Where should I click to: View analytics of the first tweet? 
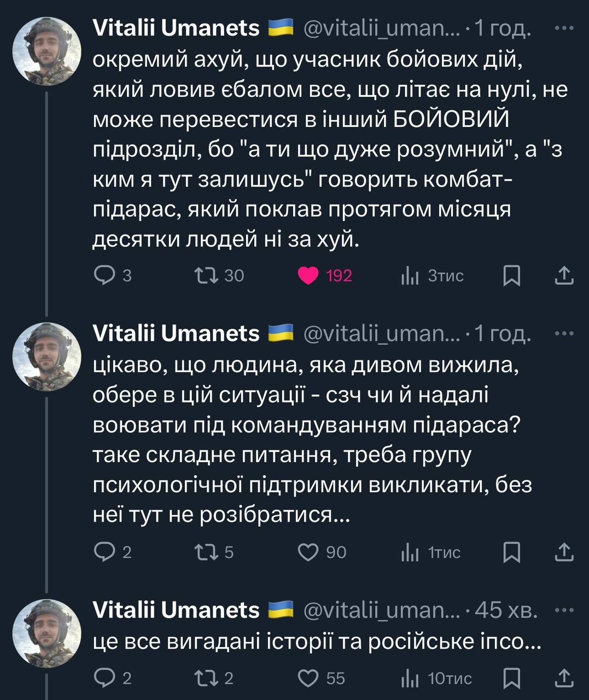coord(410,276)
